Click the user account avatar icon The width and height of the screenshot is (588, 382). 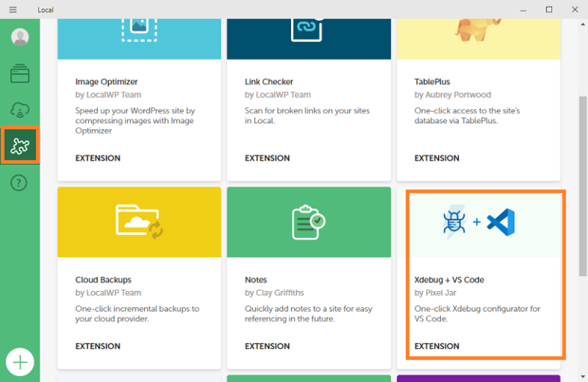point(20,37)
